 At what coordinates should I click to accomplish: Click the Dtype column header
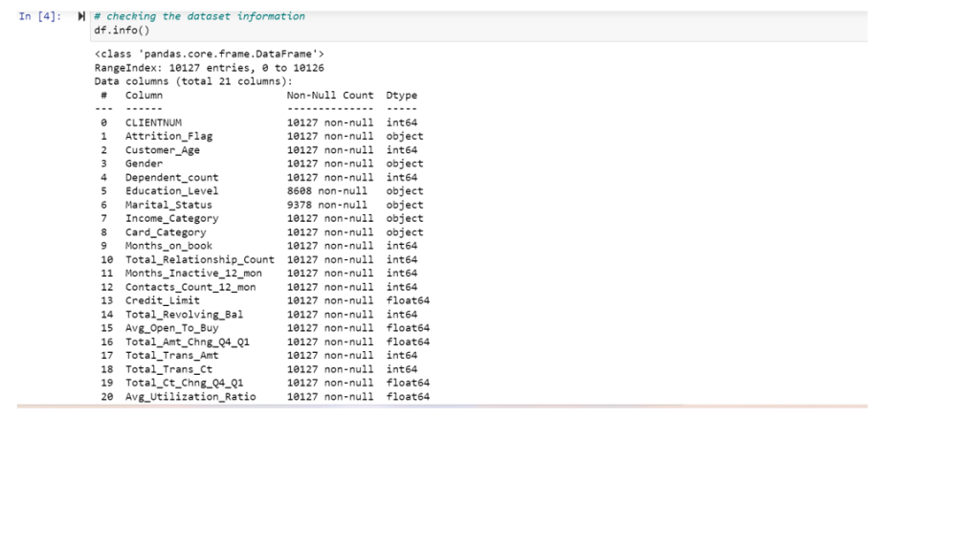401,96
